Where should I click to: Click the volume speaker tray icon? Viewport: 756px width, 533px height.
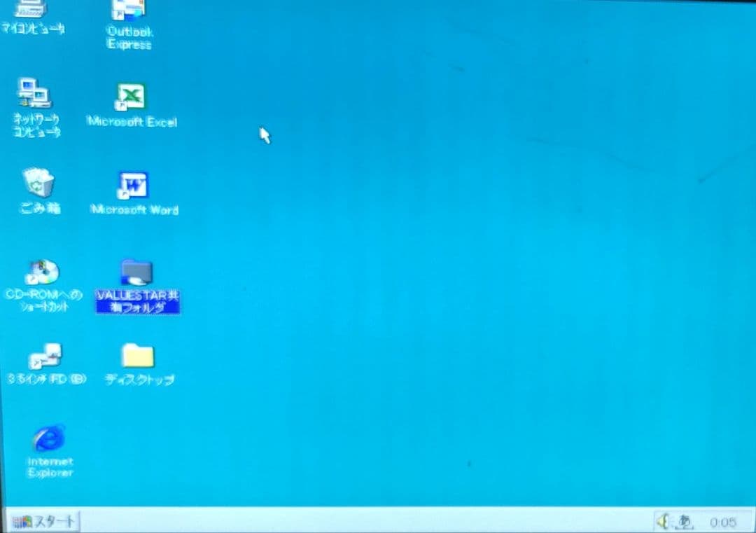(x=662, y=522)
